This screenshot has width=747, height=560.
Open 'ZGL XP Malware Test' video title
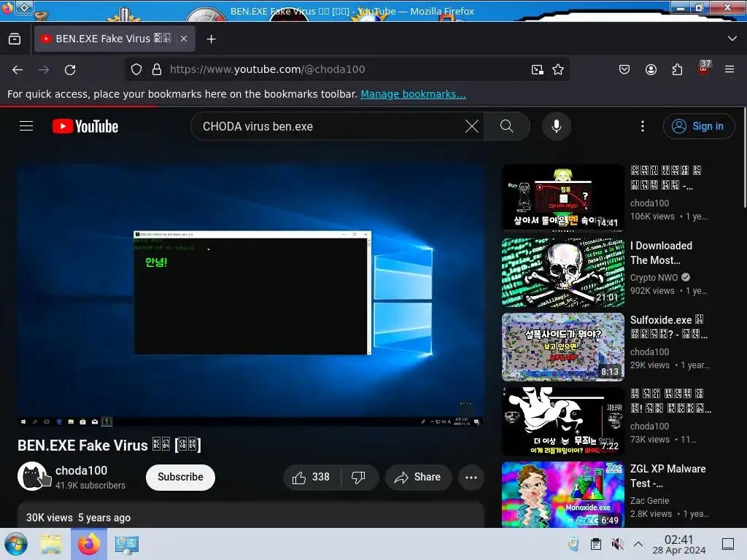coord(668,475)
